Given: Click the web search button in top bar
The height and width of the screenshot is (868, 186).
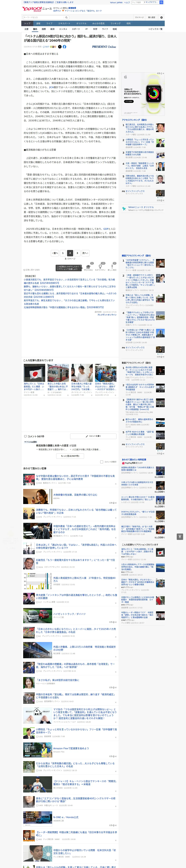Looking at the screenshot, I should coord(161,2).
